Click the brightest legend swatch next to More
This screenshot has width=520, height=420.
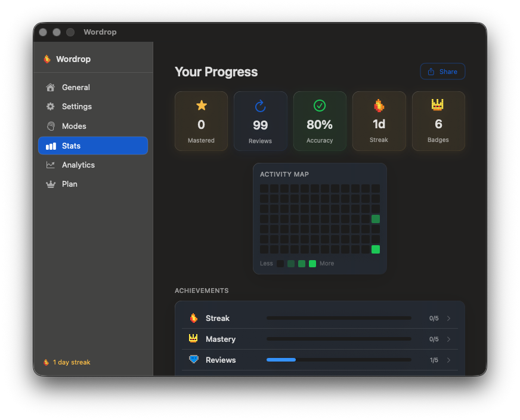point(312,264)
